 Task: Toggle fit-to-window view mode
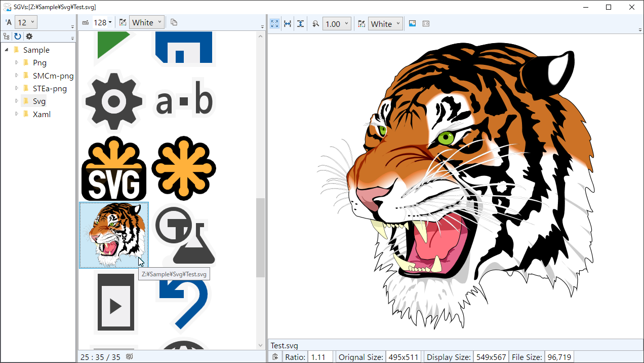click(274, 23)
